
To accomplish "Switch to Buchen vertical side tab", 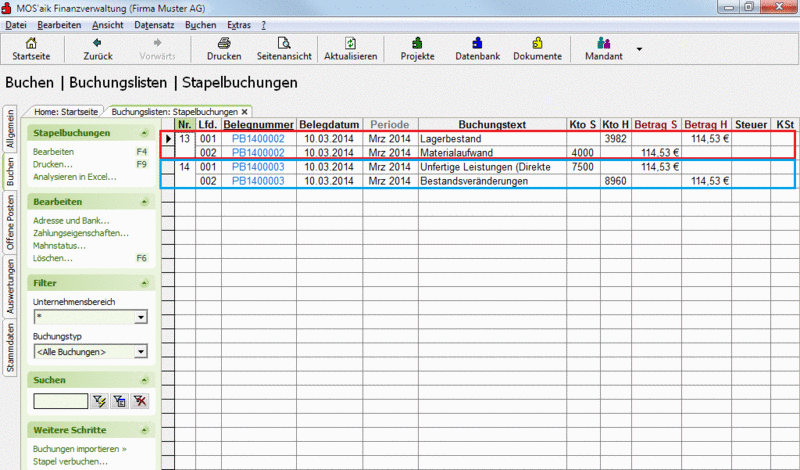I will coord(10,171).
